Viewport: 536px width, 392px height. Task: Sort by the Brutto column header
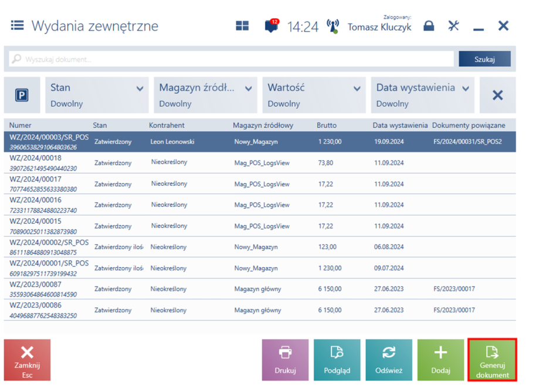pos(327,125)
